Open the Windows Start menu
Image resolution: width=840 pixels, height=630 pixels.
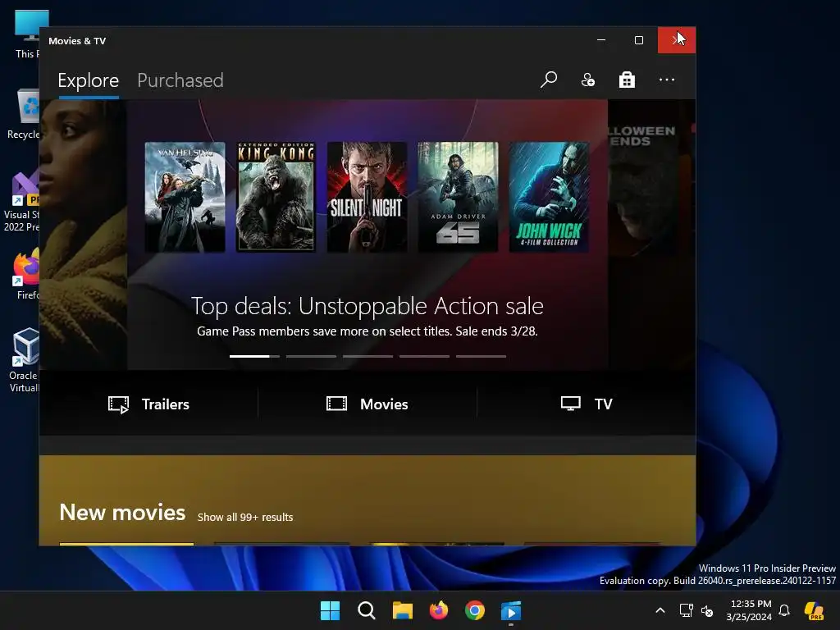pos(330,610)
